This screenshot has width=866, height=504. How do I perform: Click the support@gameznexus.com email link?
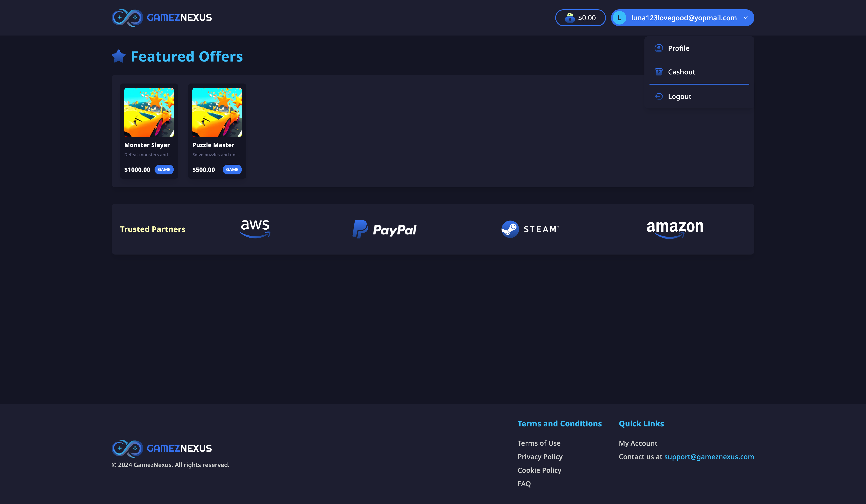[709, 457]
